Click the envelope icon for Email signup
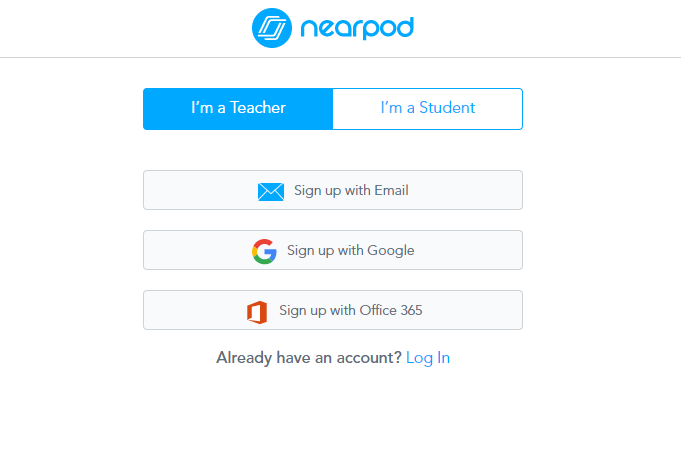 coord(270,191)
